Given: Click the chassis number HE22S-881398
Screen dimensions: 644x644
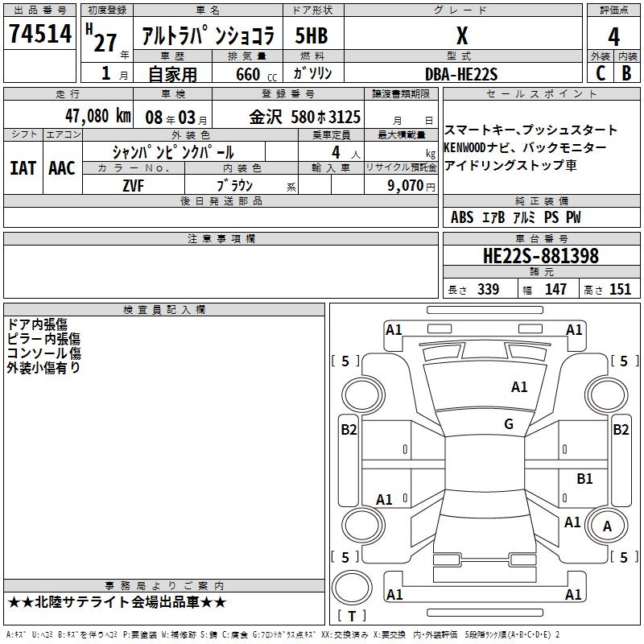Looking at the screenshot, I should (541, 256).
